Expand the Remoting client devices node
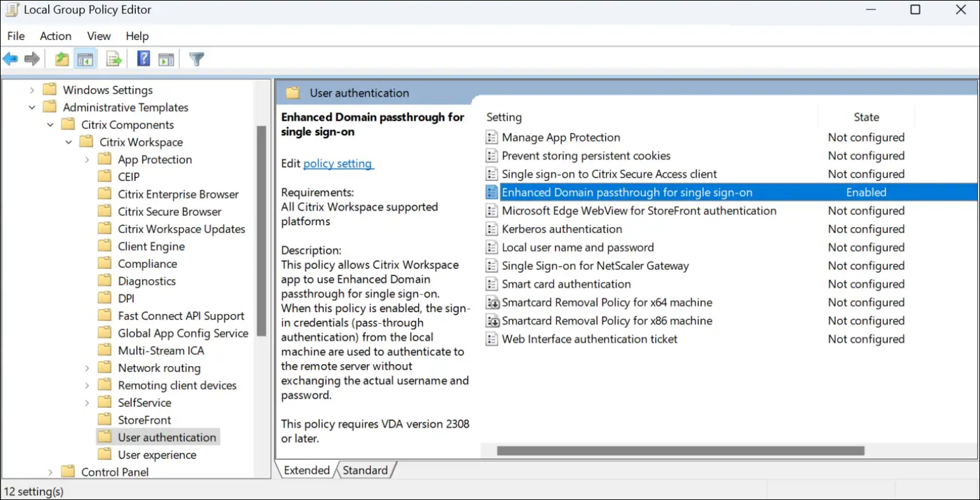The image size is (980, 500). [87, 385]
